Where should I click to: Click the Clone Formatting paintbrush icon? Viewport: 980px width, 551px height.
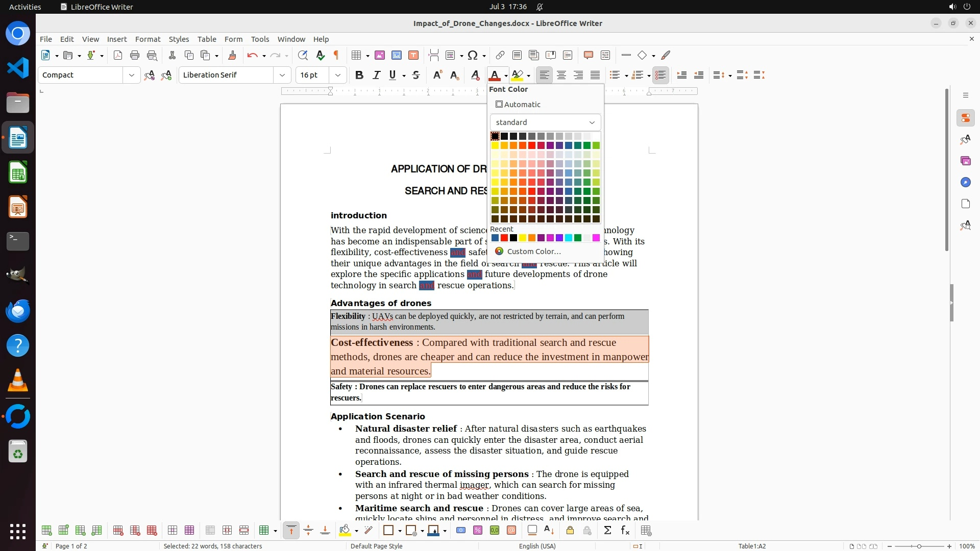point(232,55)
